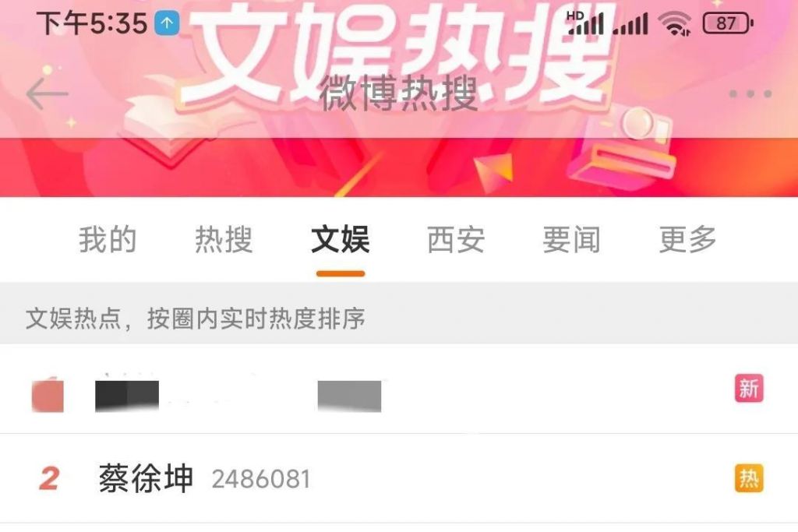Switch to the 我的 tab
The image size is (798, 532).
(108, 240)
